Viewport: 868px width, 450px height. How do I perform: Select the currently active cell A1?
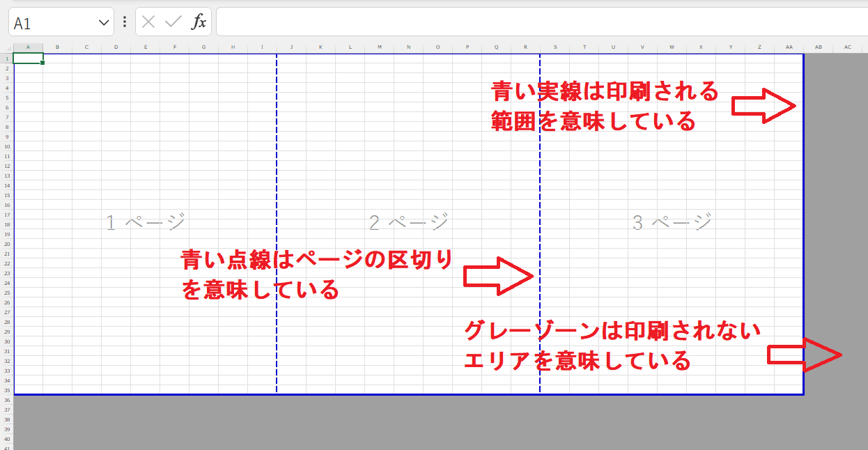pyautogui.click(x=28, y=59)
